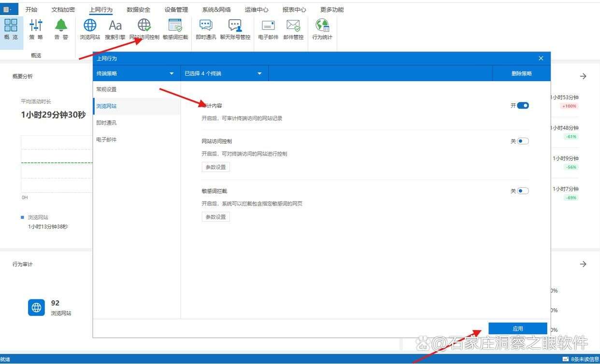Viewport: 600px width, 364px height.
Task: Turn off the 审计内容 toggle
Action: click(x=523, y=106)
